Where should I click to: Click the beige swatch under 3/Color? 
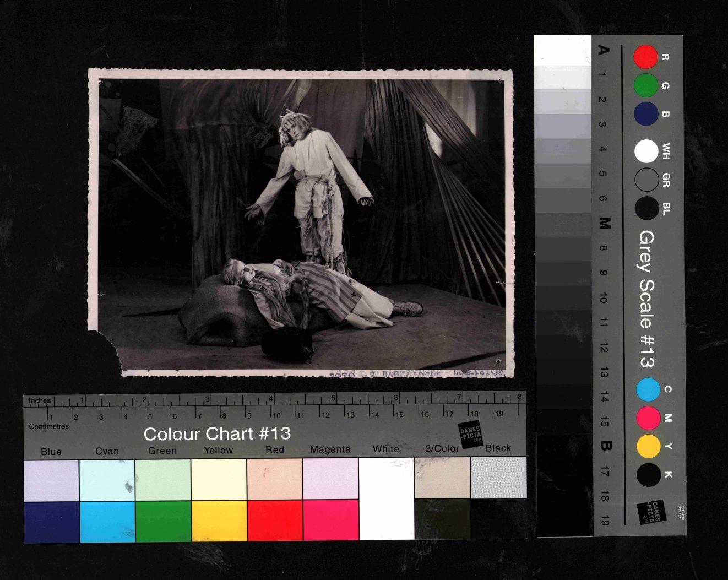[x=442, y=478]
